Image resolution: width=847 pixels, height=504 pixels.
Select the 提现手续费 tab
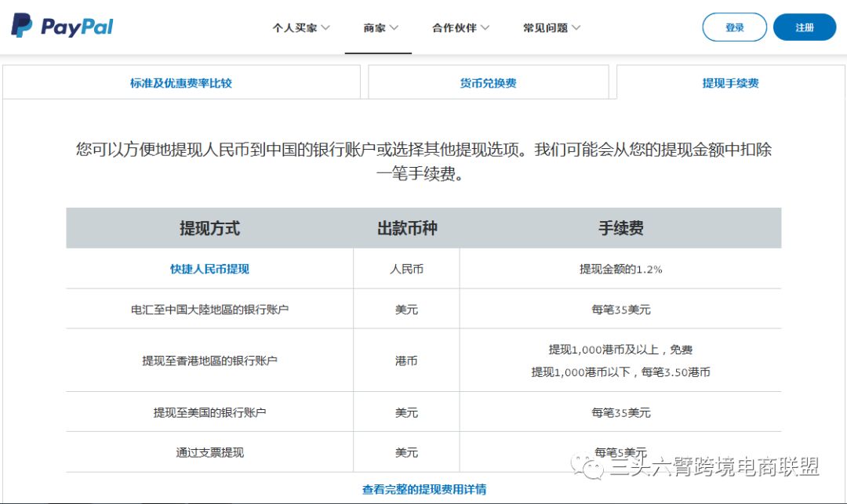coord(731,82)
